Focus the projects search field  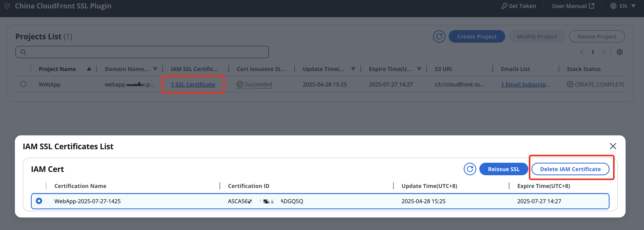tap(142, 52)
